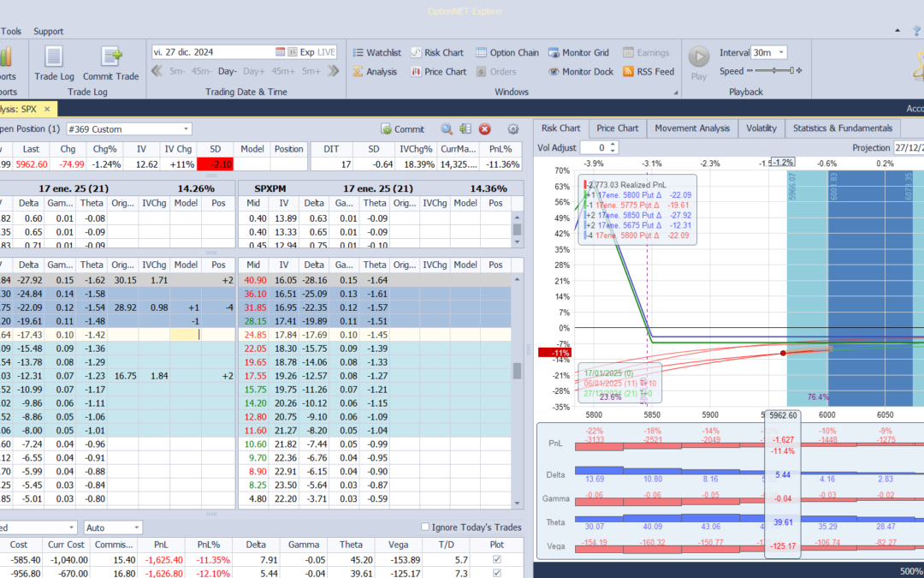Switch to the Volatility tab
Viewport: 924px width, 578px height.
pos(761,128)
